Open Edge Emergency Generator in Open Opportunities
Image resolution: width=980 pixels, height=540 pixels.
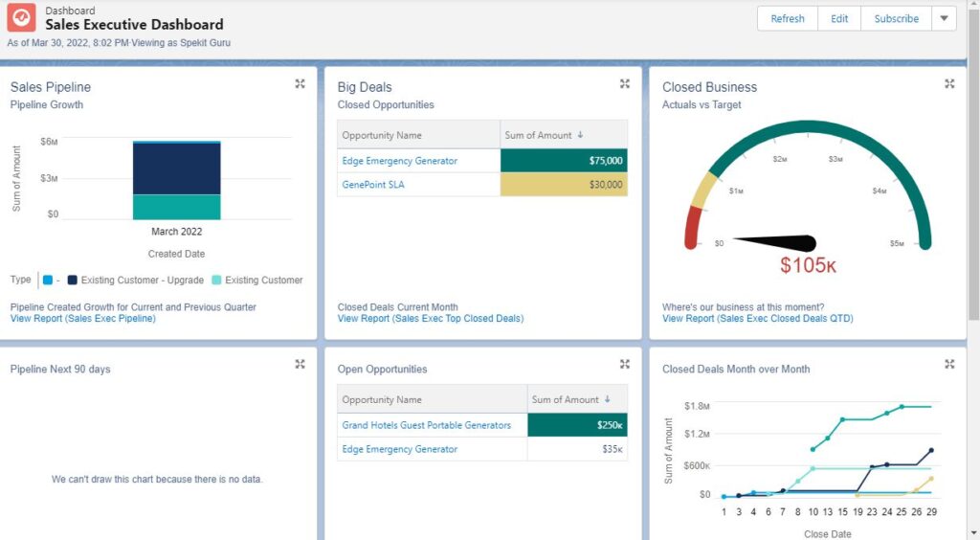tap(399, 449)
